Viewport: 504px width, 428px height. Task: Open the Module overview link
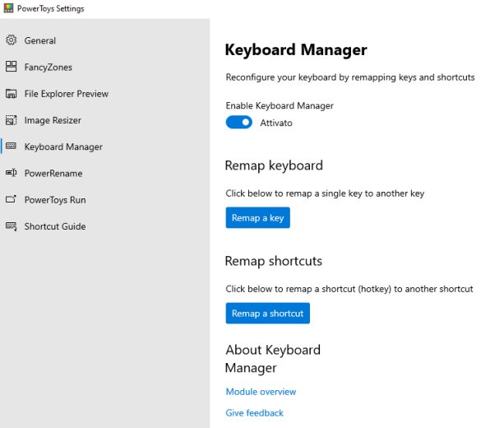point(261,392)
